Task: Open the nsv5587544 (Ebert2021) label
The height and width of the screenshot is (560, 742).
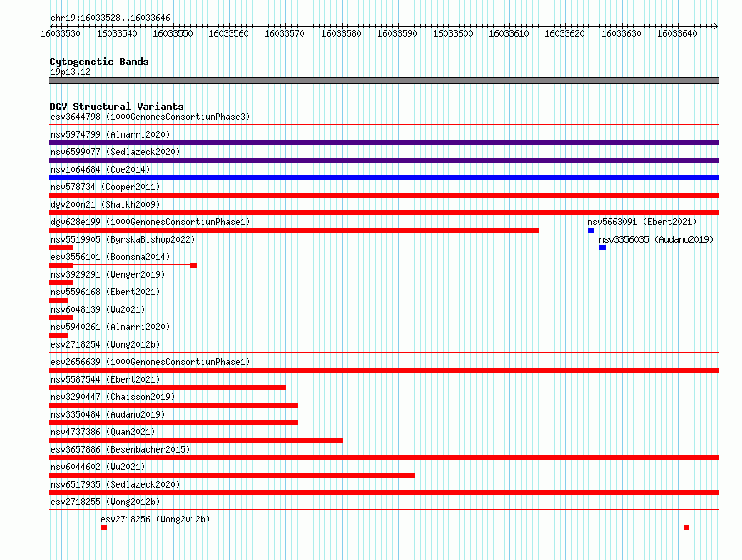Action: 105,379
